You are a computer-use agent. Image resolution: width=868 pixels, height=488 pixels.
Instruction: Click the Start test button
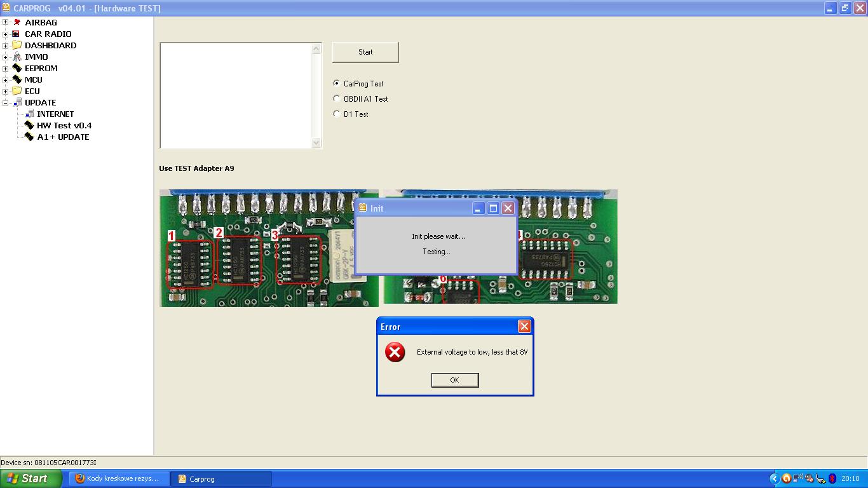point(365,52)
